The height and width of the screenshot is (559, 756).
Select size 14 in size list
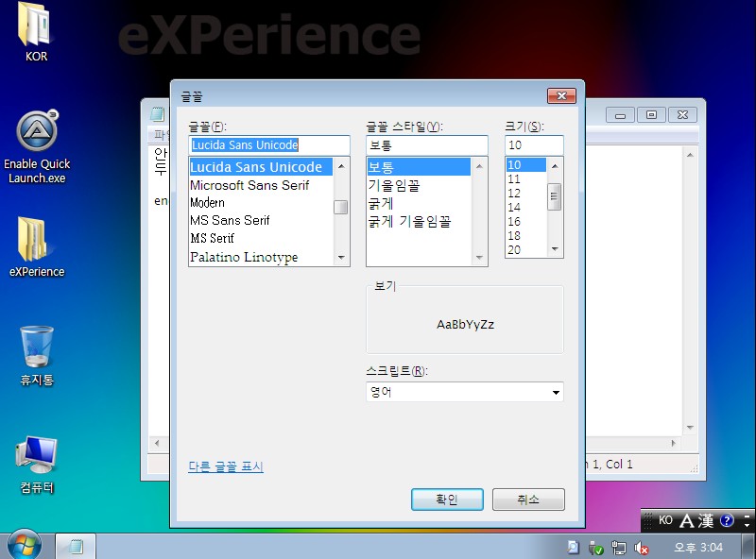click(x=526, y=207)
